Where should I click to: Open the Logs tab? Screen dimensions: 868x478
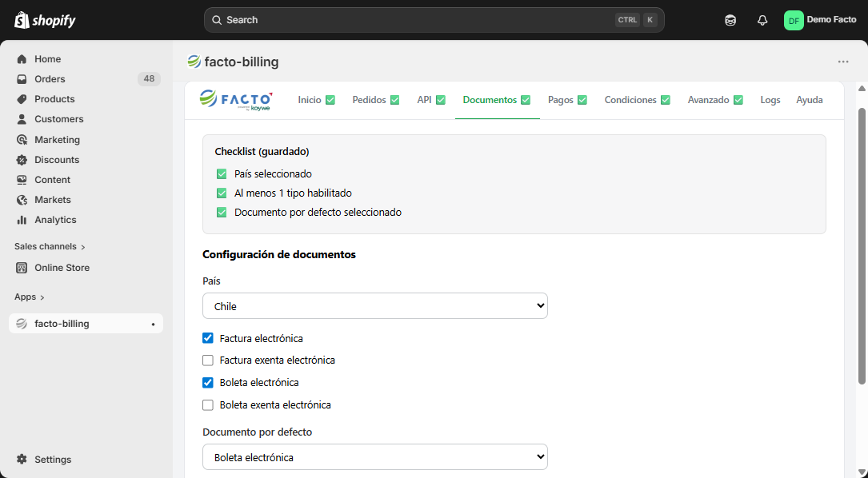pyautogui.click(x=770, y=100)
